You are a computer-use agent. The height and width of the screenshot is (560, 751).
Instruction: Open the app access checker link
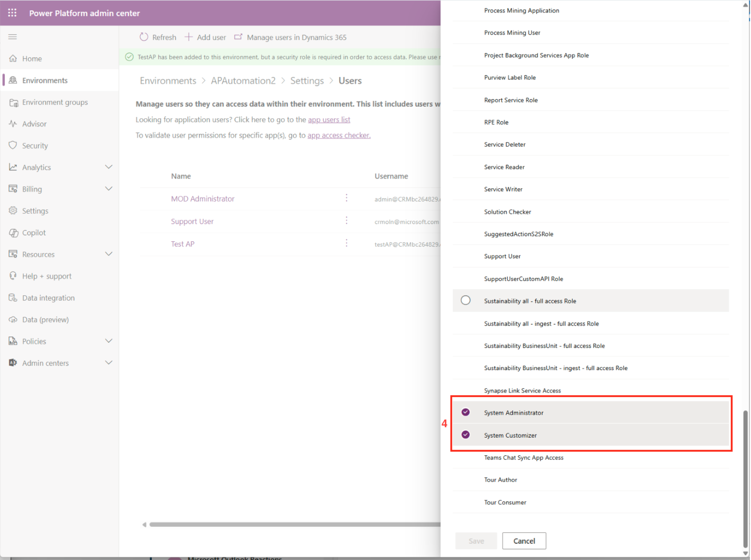click(x=339, y=135)
